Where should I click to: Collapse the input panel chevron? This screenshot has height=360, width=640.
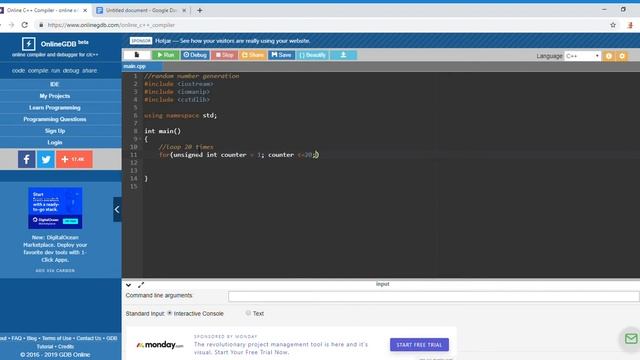coord(128,285)
